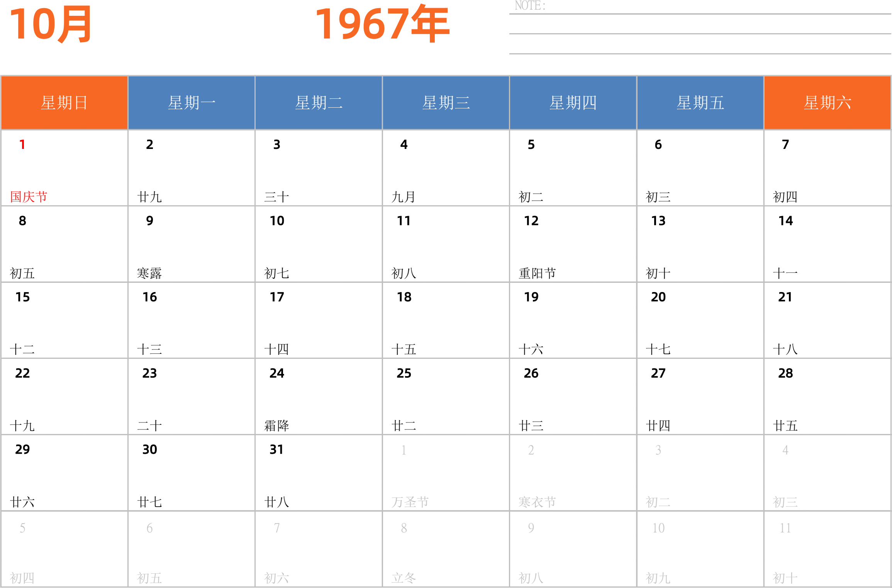The height and width of the screenshot is (588, 892).
Task: Select date 13 cell
Action: coord(700,244)
